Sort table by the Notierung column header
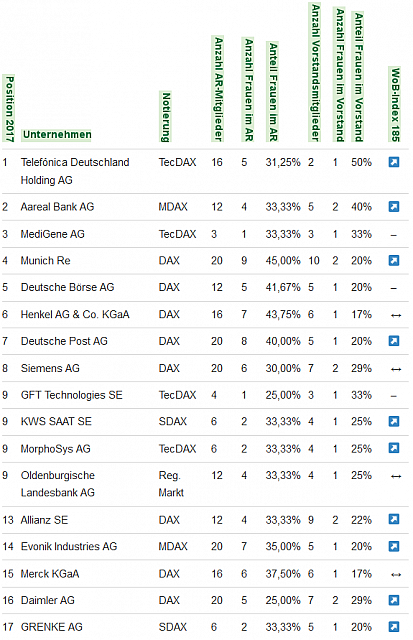The image size is (413, 640). tap(165, 117)
